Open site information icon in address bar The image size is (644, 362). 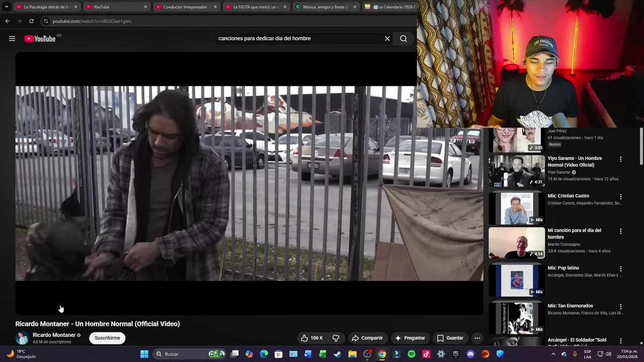point(46,21)
